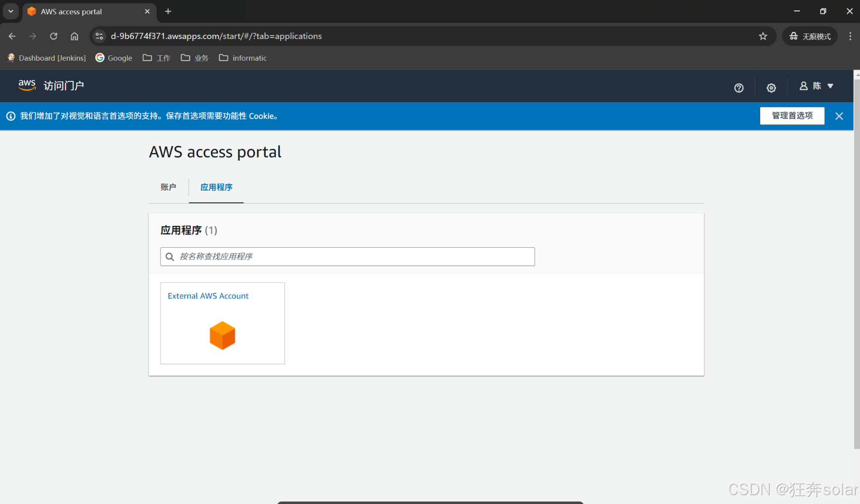
Task: Click the AWS access portal page heading
Action: (x=215, y=152)
